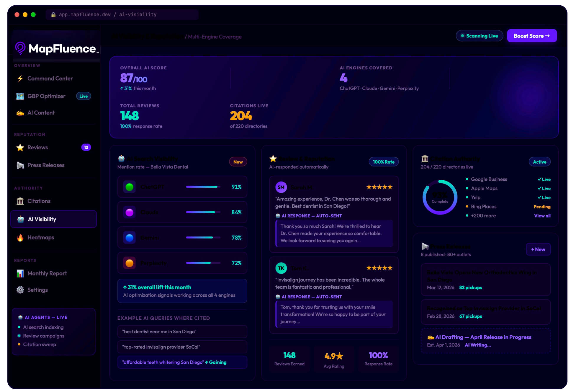Select the Command Center lightning icon

20,78
